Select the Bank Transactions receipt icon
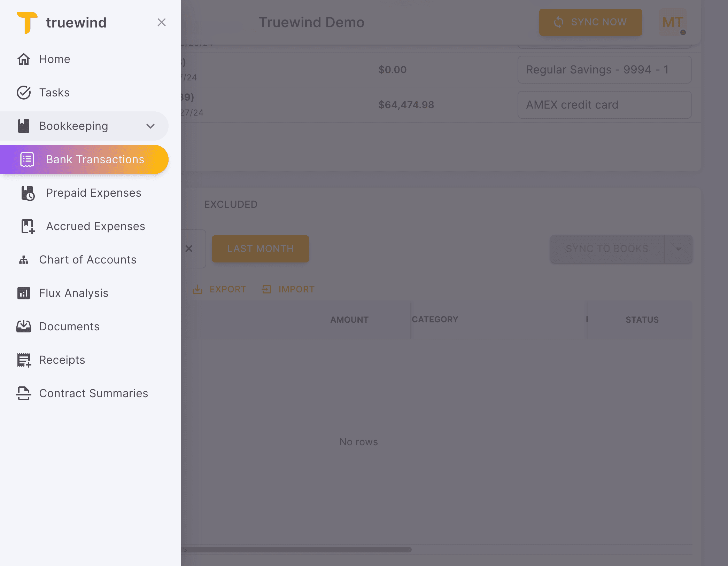Viewport: 728px width, 566px height. click(27, 159)
